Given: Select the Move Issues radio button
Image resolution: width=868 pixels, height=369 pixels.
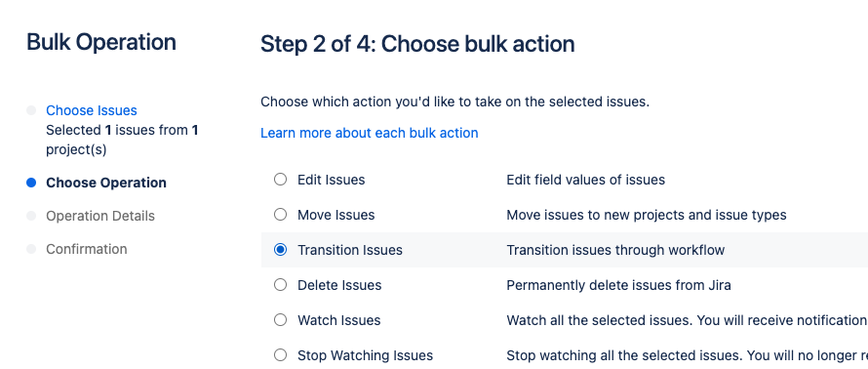Looking at the screenshot, I should (x=281, y=215).
